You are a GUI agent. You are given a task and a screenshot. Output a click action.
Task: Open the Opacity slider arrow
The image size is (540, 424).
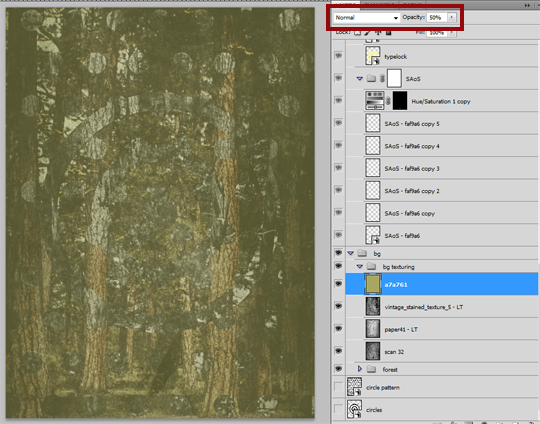(452, 17)
